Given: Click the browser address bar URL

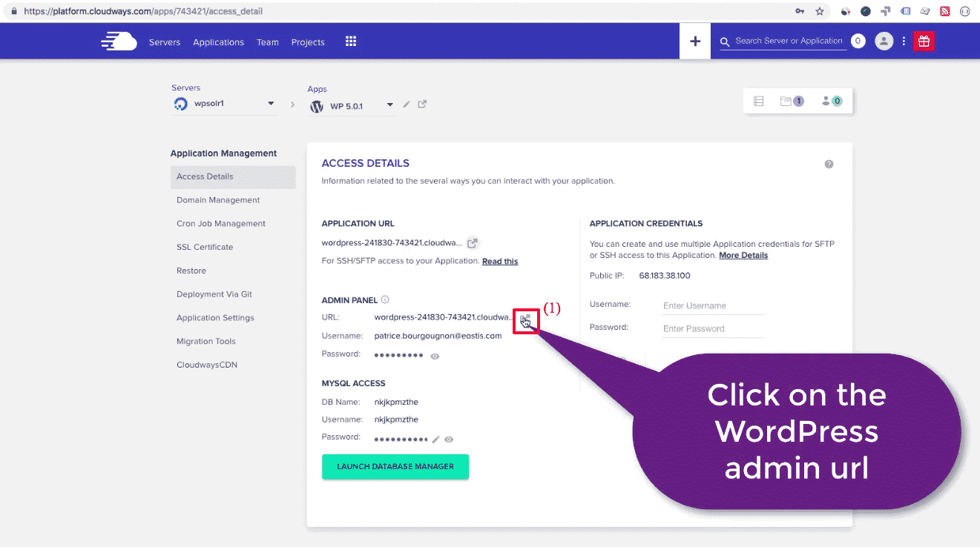Looking at the screenshot, I should pos(143,11).
